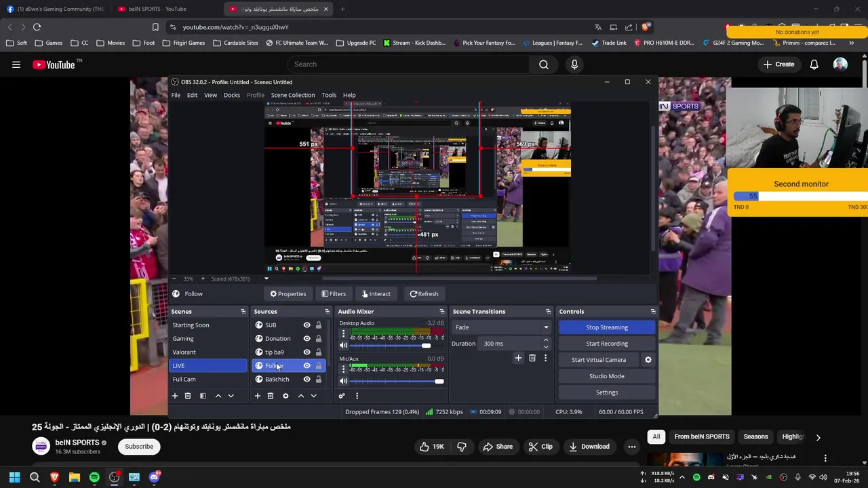The width and height of the screenshot is (868, 488).
Task: Open OBS Docks menu
Action: coord(231,96)
